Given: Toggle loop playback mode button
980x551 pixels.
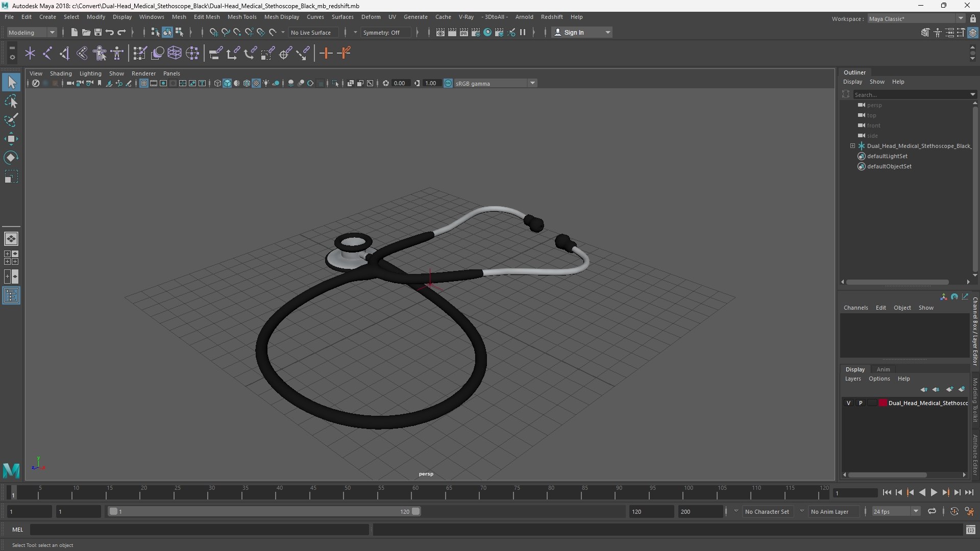Looking at the screenshot, I should [x=932, y=511].
